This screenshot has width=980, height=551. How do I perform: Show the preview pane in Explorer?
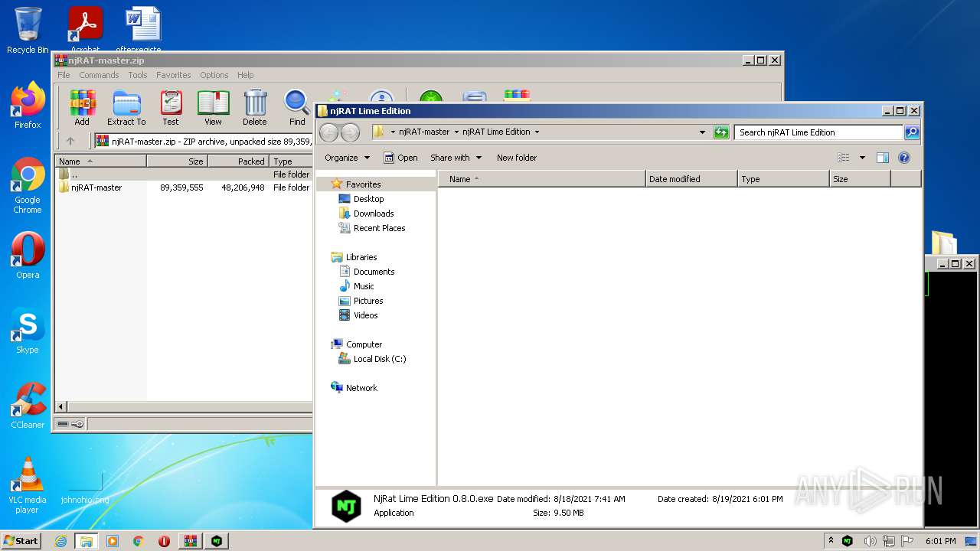(882, 158)
